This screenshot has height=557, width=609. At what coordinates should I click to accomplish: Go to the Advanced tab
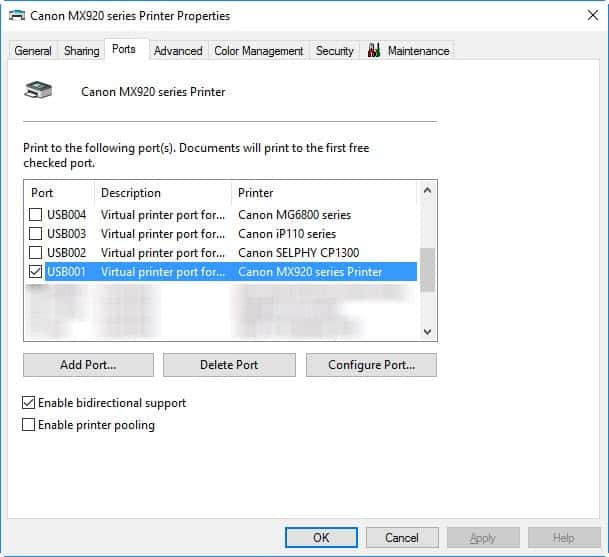click(x=178, y=50)
